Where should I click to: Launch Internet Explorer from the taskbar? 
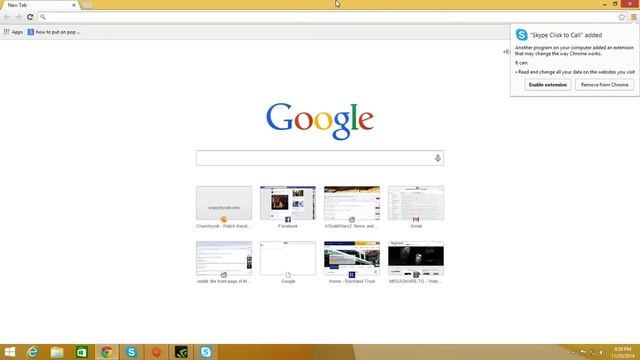point(33,352)
